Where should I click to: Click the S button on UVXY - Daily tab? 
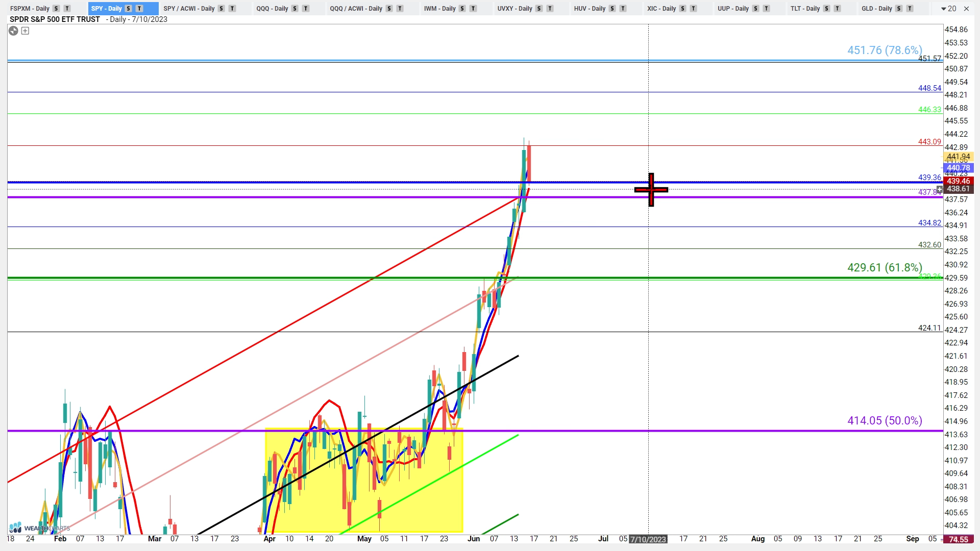click(539, 9)
